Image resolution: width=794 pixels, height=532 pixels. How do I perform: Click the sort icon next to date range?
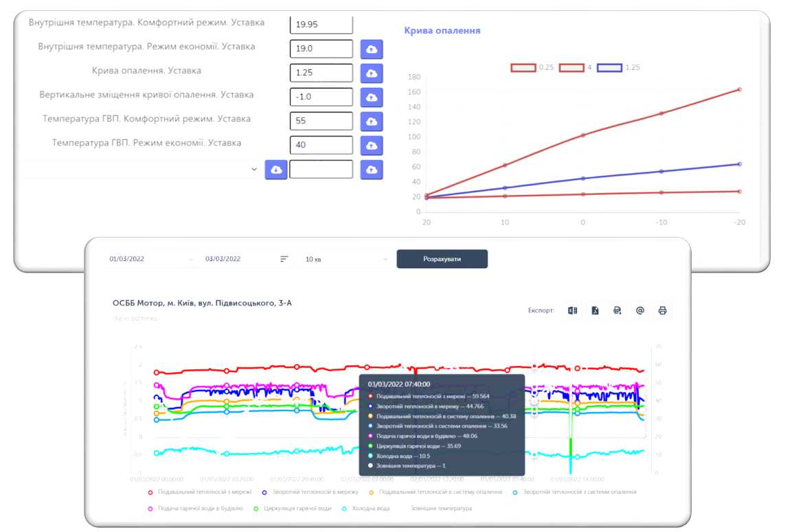pyautogui.click(x=284, y=259)
